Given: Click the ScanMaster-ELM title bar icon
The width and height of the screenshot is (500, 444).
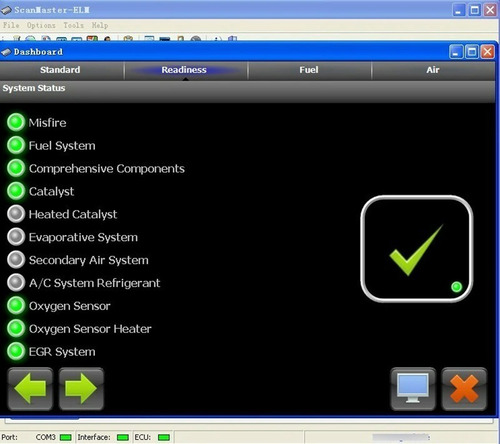Looking at the screenshot, I should tap(6, 10).
